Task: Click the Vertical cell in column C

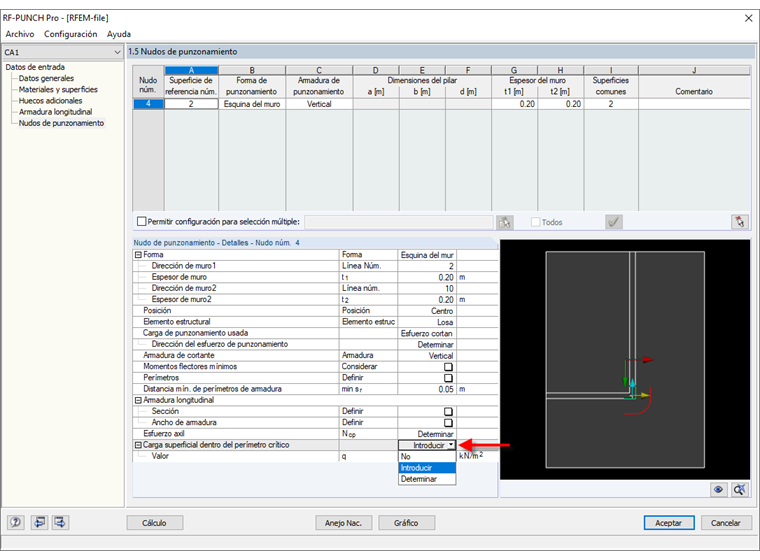Action: 319,104
